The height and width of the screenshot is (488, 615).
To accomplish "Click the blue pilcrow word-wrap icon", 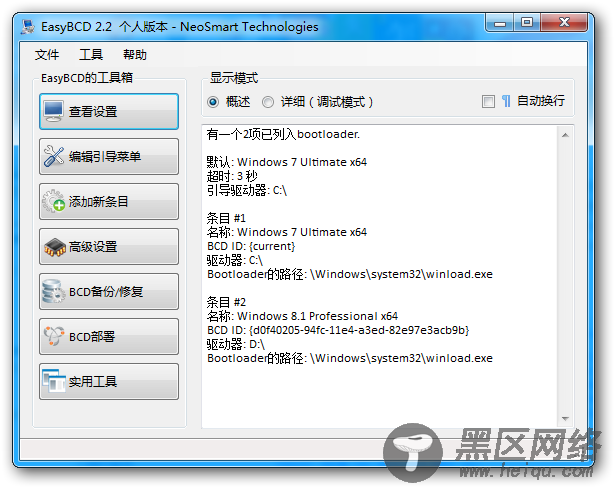I will [506, 101].
